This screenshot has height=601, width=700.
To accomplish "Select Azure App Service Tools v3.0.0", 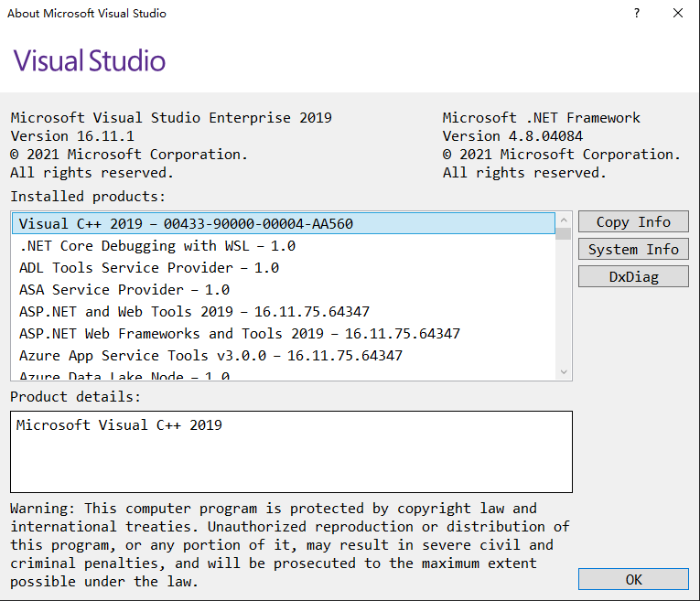I will 210,355.
